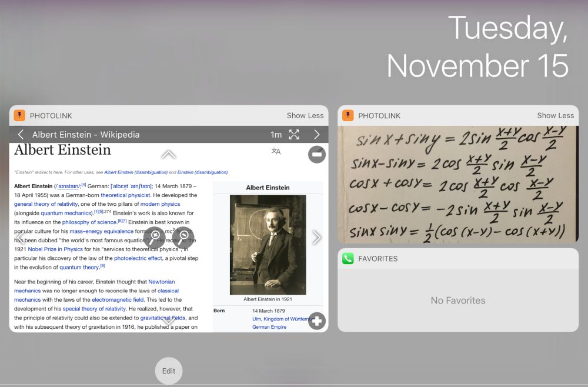Open the trigonometry formulas photo

click(x=457, y=185)
